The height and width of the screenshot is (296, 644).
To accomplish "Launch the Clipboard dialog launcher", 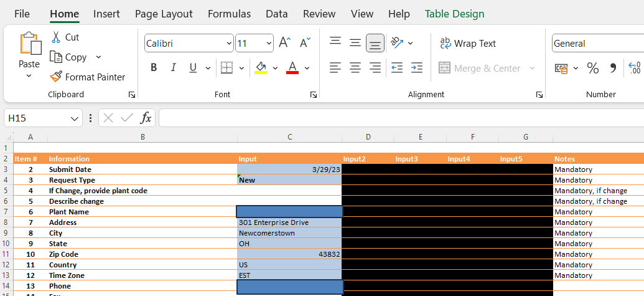I will point(132,95).
